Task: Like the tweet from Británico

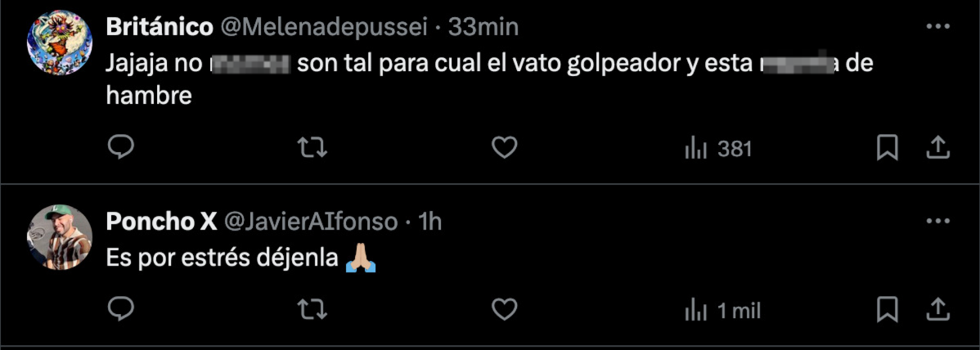Action: (505, 148)
